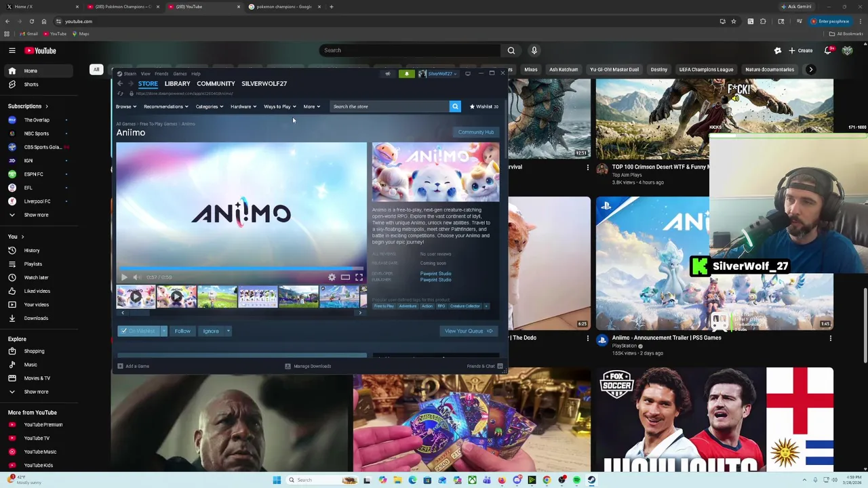This screenshot has height=488, width=868.
Task: Expand Show more under YouTube subscriptions
Action: pyautogui.click(x=36, y=215)
